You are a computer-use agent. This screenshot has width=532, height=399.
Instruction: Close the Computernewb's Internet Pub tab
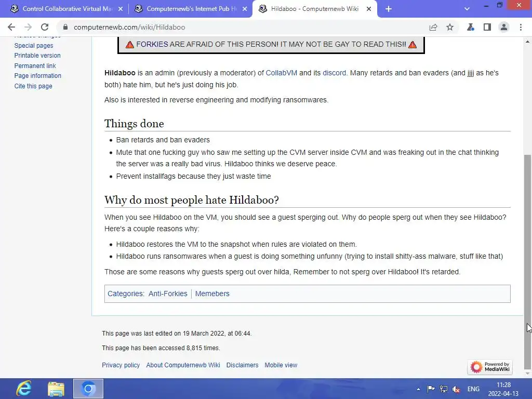[x=245, y=9]
